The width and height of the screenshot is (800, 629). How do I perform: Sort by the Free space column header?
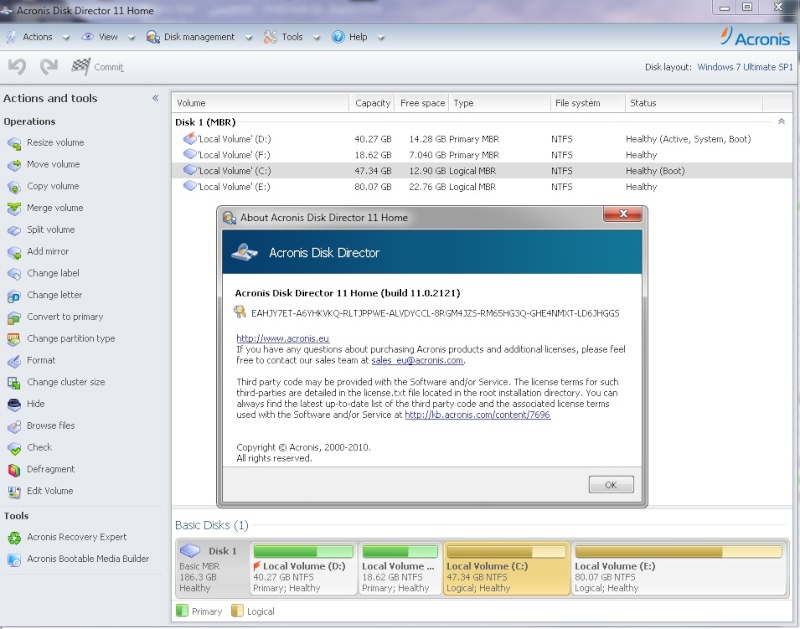point(422,103)
